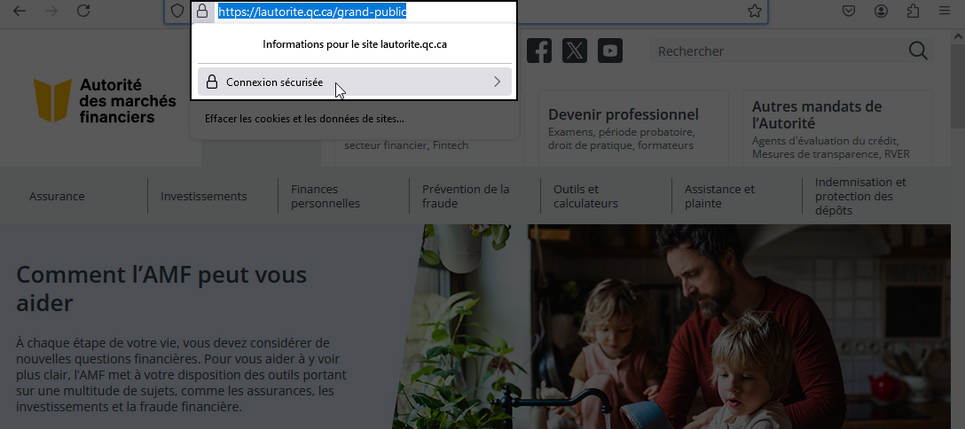Reload the page with the refresh icon

(83, 10)
